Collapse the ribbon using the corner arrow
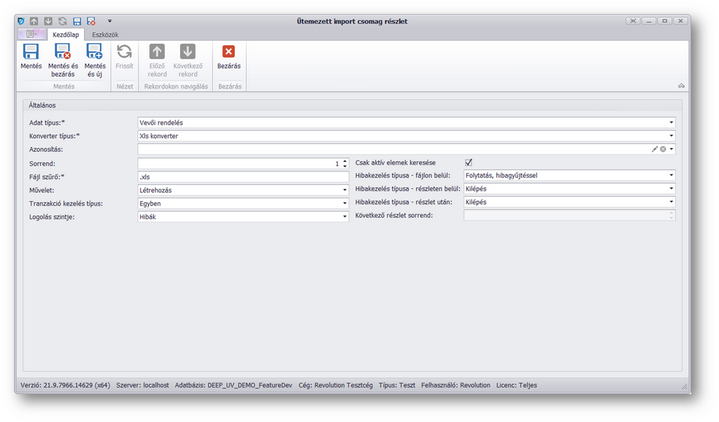Viewport: 719px width, 422px height. [681, 86]
